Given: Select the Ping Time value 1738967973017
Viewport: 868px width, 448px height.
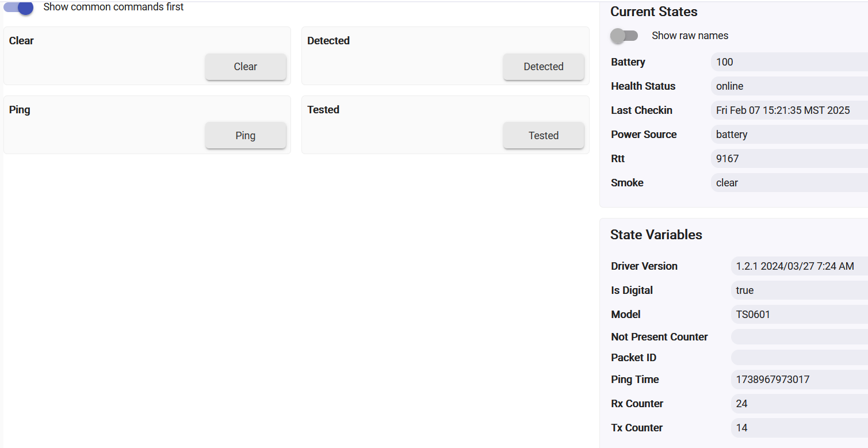Looking at the screenshot, I should pyautogui.click(x=800, y=380).
